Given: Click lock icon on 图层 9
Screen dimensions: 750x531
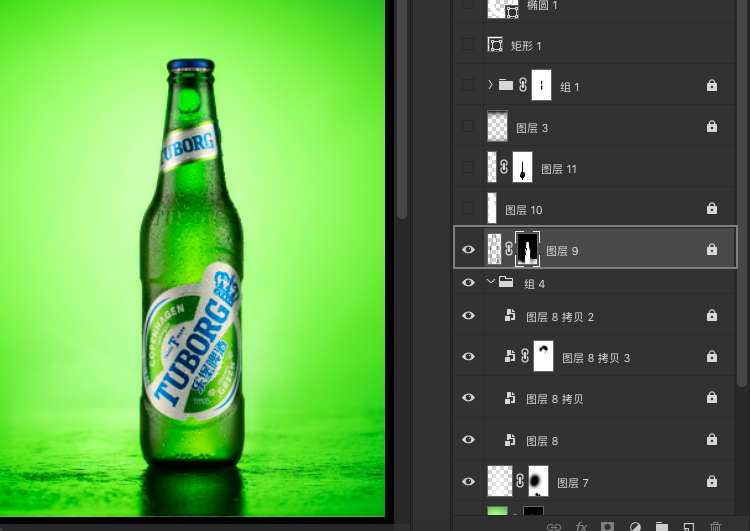Looking at the screenshot, I should click(x=712, y=249).
